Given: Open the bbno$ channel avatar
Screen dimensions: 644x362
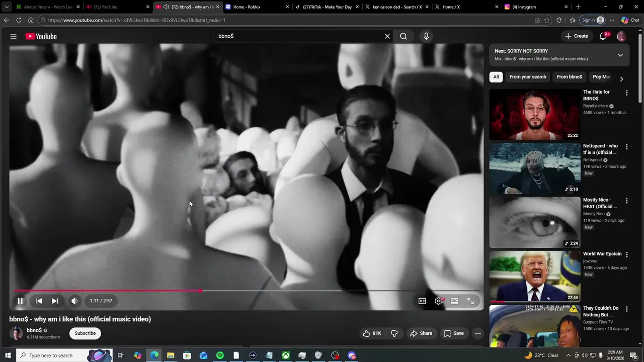Looking at the screenshot, I should click(x=17, y=333).
